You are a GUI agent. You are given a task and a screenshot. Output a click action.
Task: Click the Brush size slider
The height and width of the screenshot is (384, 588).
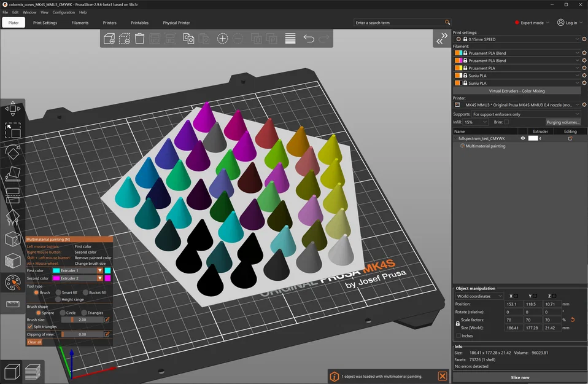tap(82, 320)
